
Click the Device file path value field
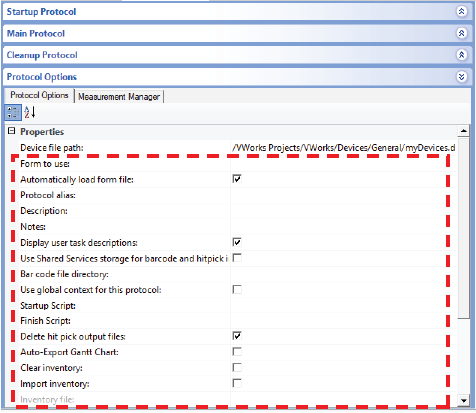(344, 148)
